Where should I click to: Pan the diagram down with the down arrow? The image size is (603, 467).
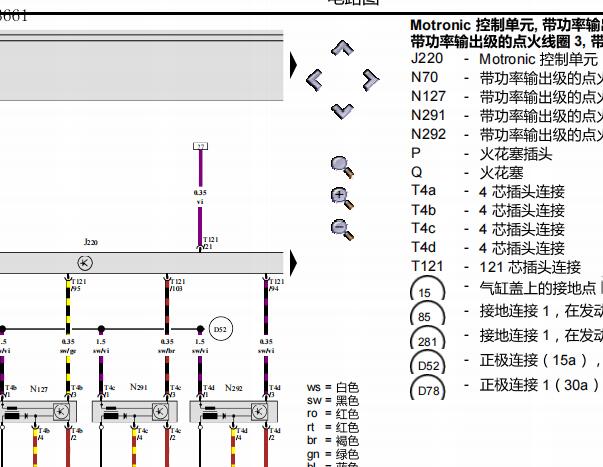coord(342,112)
